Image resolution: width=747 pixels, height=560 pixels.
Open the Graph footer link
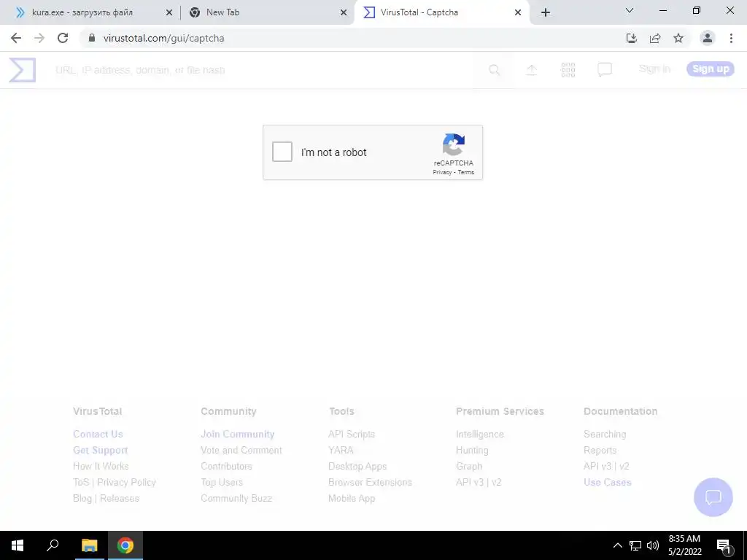point(469,466)
